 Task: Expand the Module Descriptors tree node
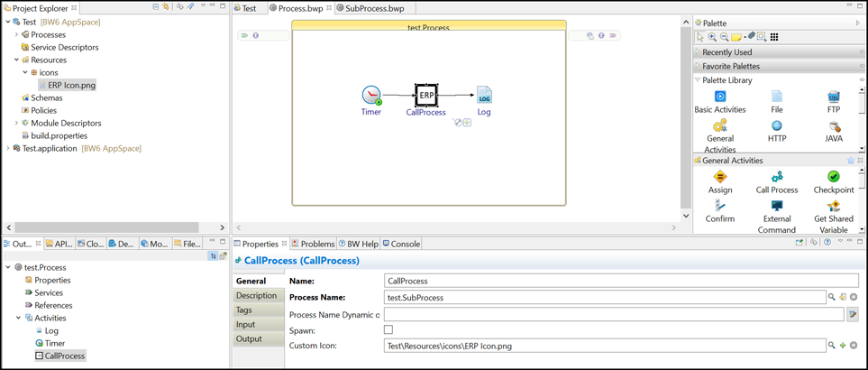click(16, 123)
